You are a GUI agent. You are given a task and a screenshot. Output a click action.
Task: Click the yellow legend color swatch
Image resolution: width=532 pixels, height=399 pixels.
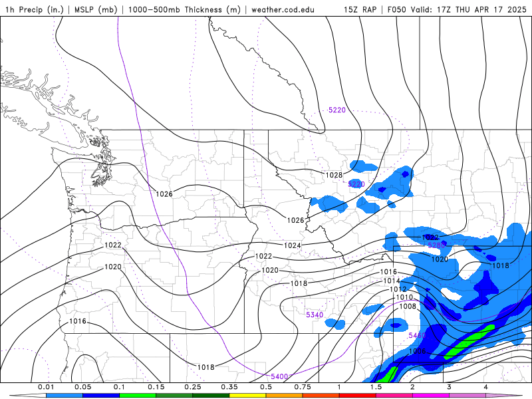[247, 396]
